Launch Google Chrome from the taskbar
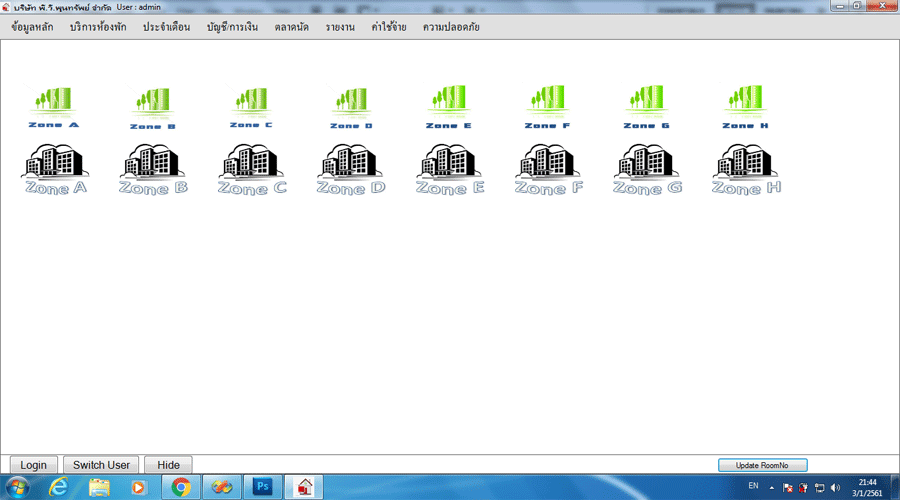 pos(181,487)
